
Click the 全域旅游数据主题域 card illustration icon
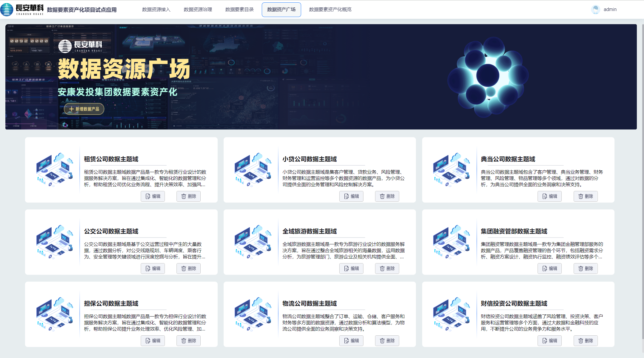coord(253,242)
